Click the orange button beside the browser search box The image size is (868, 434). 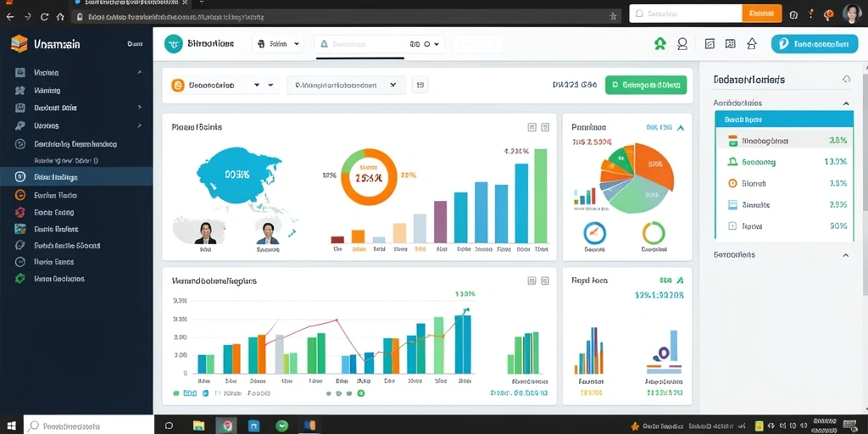762,14
